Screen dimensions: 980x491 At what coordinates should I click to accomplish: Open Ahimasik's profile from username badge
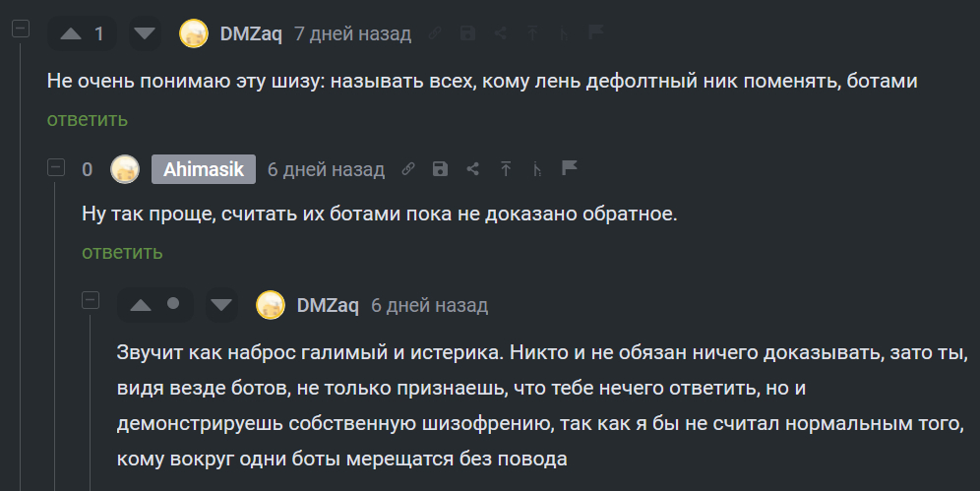tap(204, 169)
